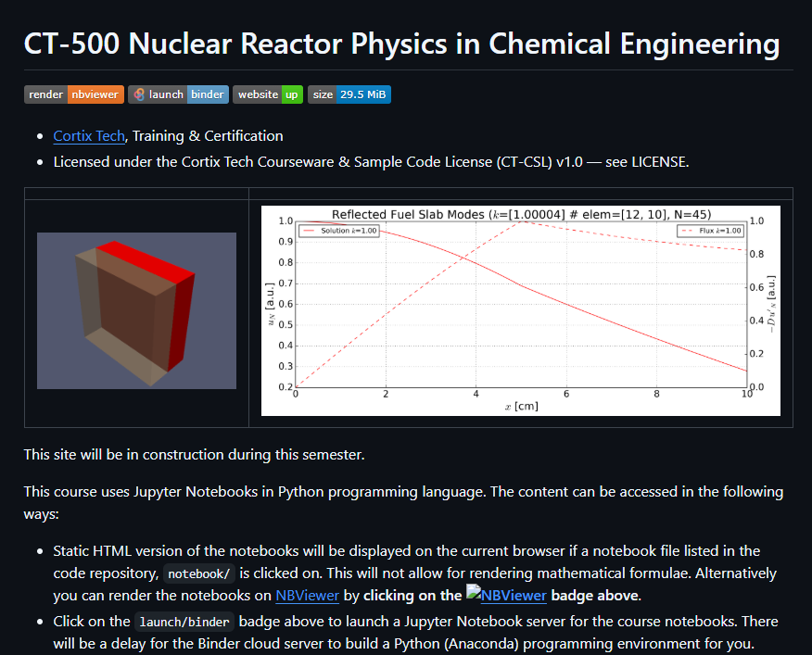Image resolution: width=812 pixels, height=655 pixels.
Task: Click the broken NBViewer image icon in text
Action: (x=473, y=596)
